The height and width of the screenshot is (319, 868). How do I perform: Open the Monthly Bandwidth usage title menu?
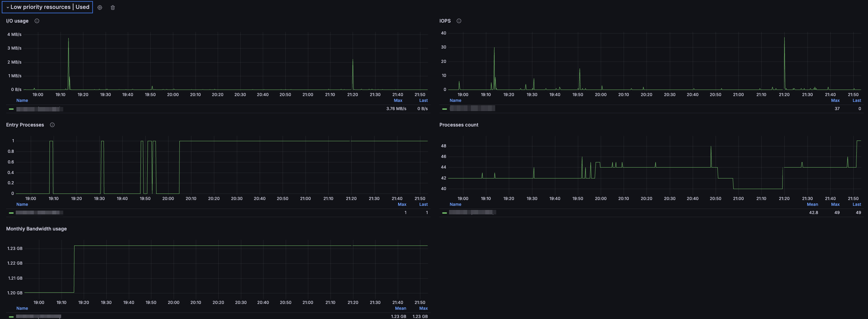(x=36, y=229)
